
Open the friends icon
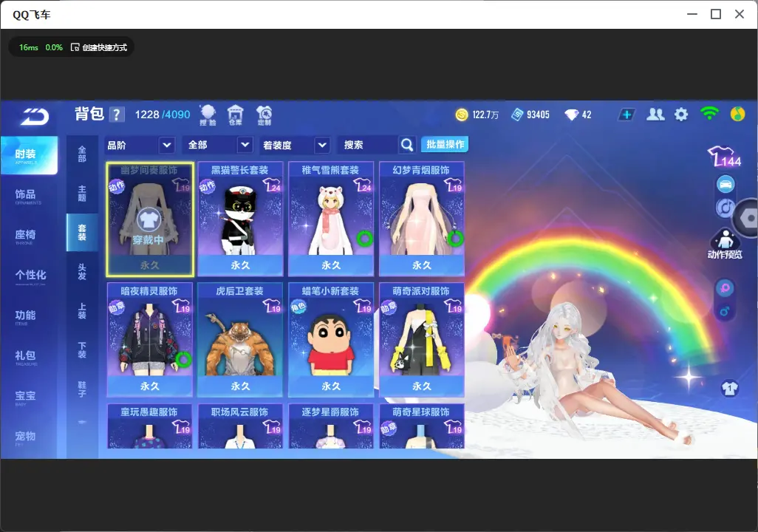pos(655,115)
